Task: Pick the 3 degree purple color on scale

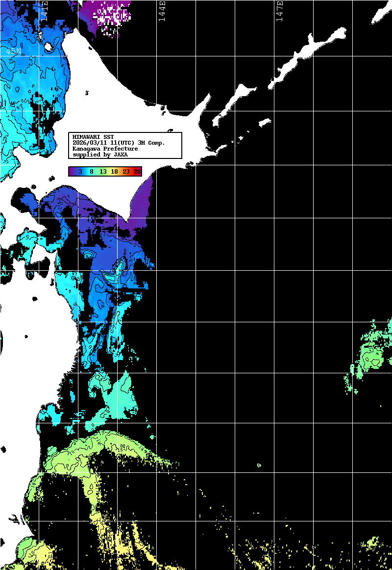Action: click(x=80, y=171)
